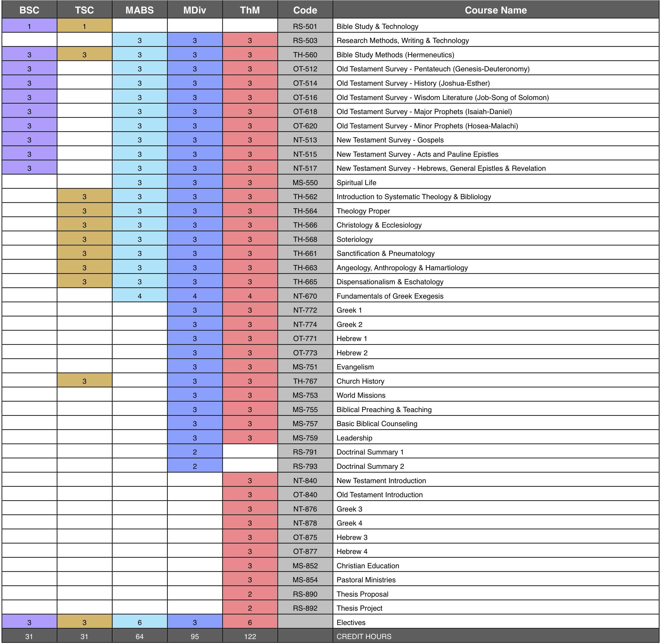This screenshot has height=644, width=660.
Task: Click the Soteriology course name
Action: pyautogui.click(x=354, y=239)
